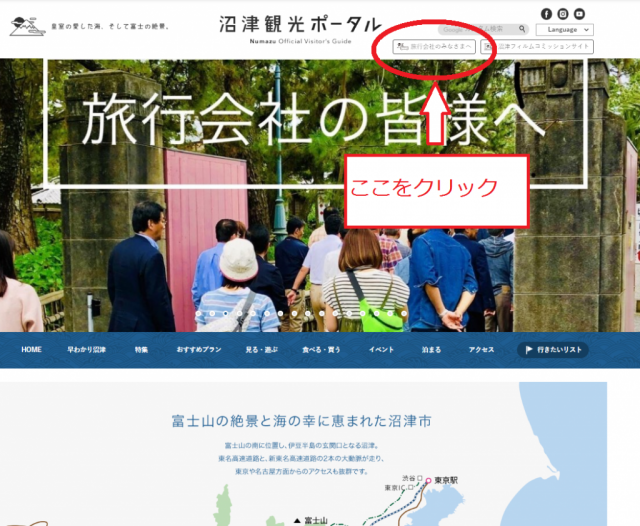Screen dimensions: 640x526
Task: Select the third carousel slide dot
Action: [x=226, y=313]
